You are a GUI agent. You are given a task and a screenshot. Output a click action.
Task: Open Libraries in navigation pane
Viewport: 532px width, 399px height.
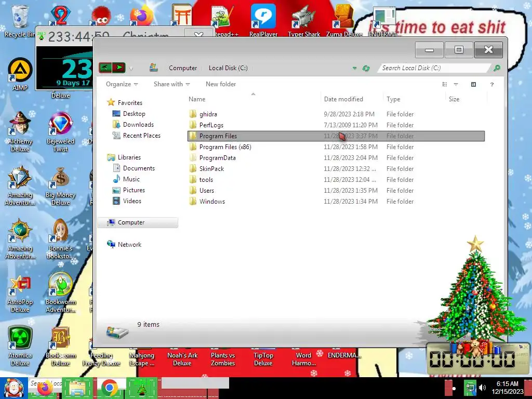coord(124,157)
